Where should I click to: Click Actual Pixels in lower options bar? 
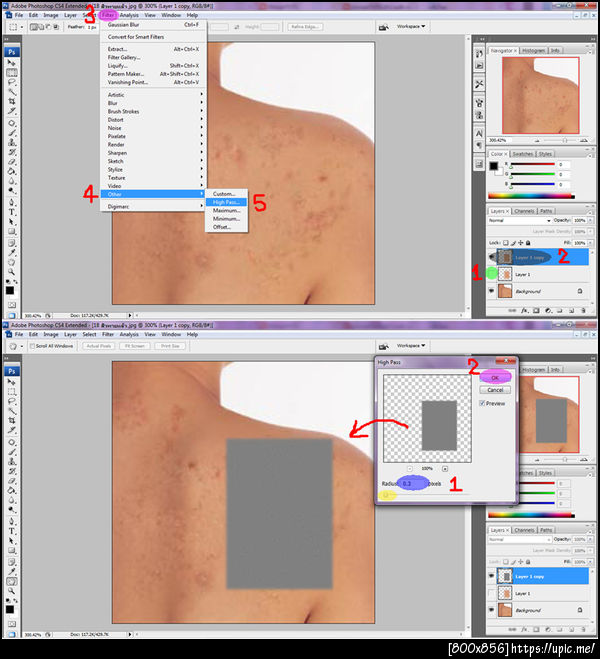(x=99, y=346)
